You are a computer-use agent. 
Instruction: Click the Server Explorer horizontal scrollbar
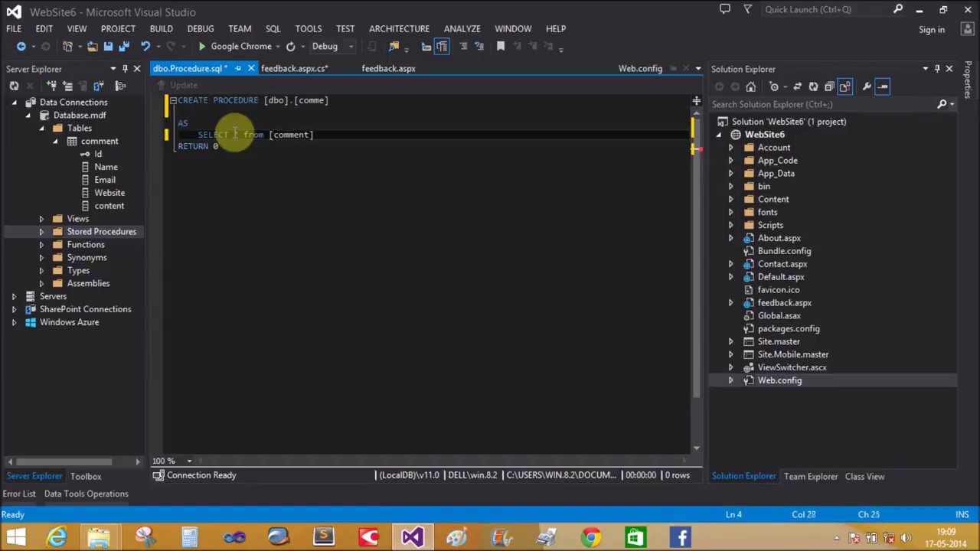(66, 461)
